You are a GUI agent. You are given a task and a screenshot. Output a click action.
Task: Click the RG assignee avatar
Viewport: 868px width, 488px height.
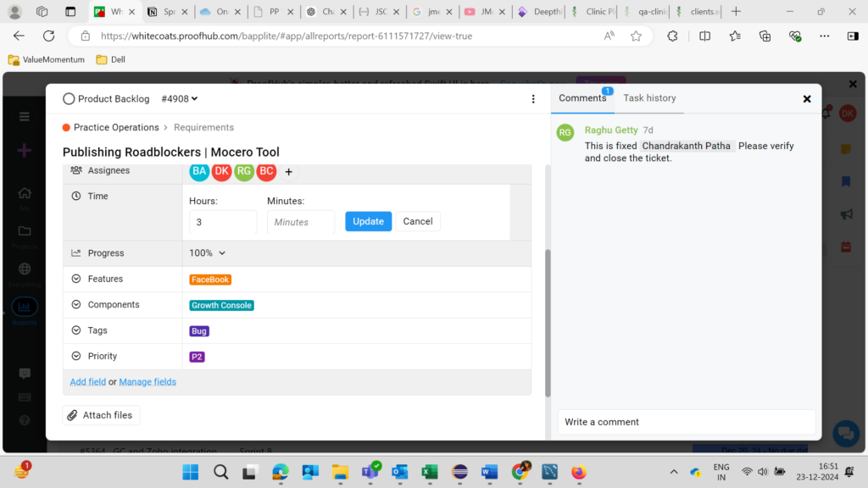[244, 172]
